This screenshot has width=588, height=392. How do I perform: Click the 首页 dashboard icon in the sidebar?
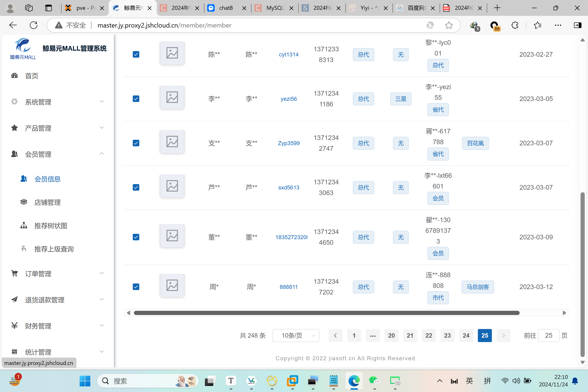point(14,76)
